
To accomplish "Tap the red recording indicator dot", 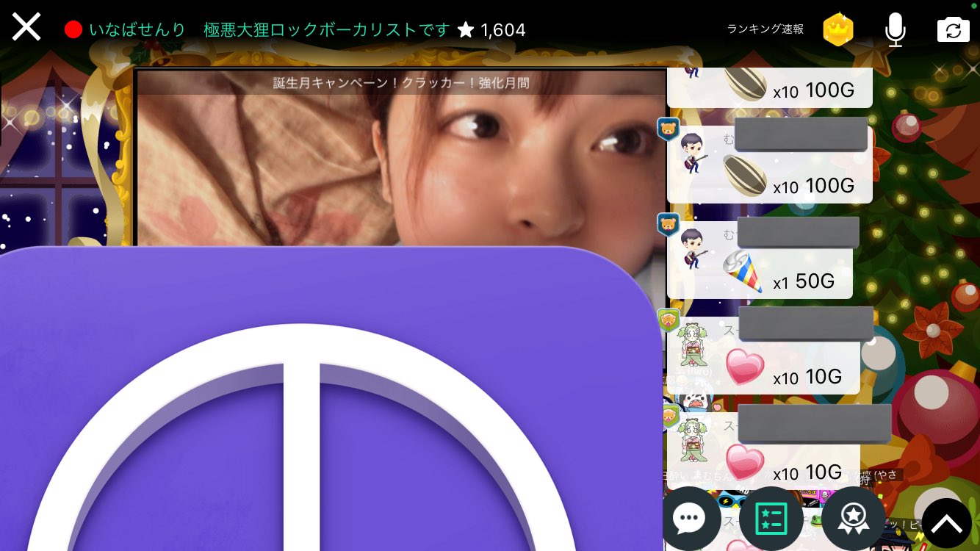I will click(73, 29).
